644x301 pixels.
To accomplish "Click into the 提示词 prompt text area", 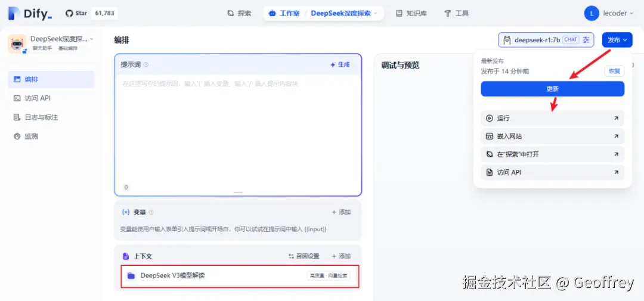I will click(238, 129).
